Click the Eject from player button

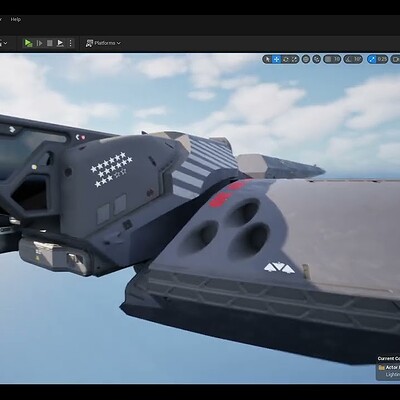click(60, 43)
